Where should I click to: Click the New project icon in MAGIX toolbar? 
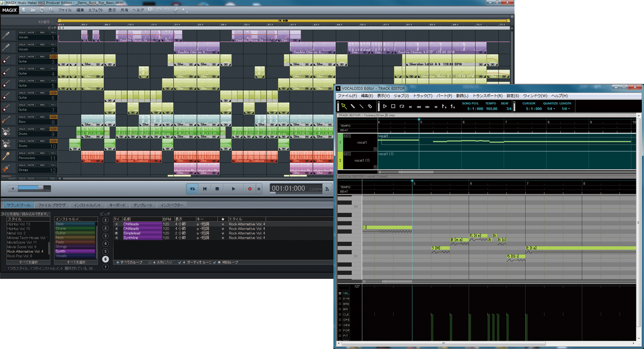click(x=24, y=10)
